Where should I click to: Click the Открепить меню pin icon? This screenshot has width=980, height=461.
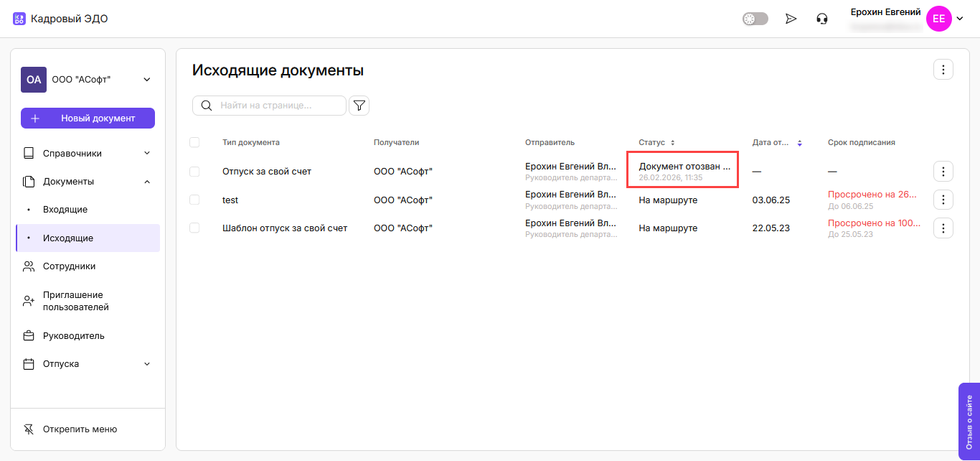pyautogui.click(x=29, y=429)
